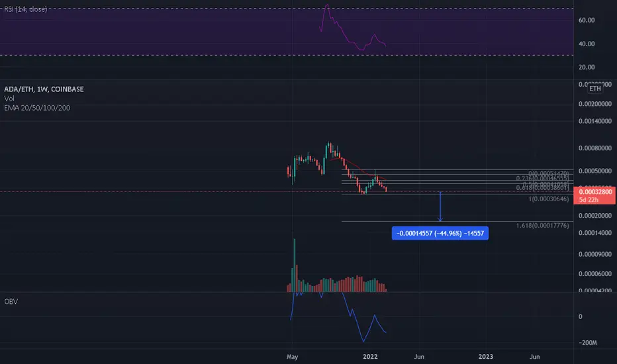Image resolution: width=617 pixels, height=364 pixels.
Task: Click the ETH currency button on price scale
Action: click(x=595, y=89)
